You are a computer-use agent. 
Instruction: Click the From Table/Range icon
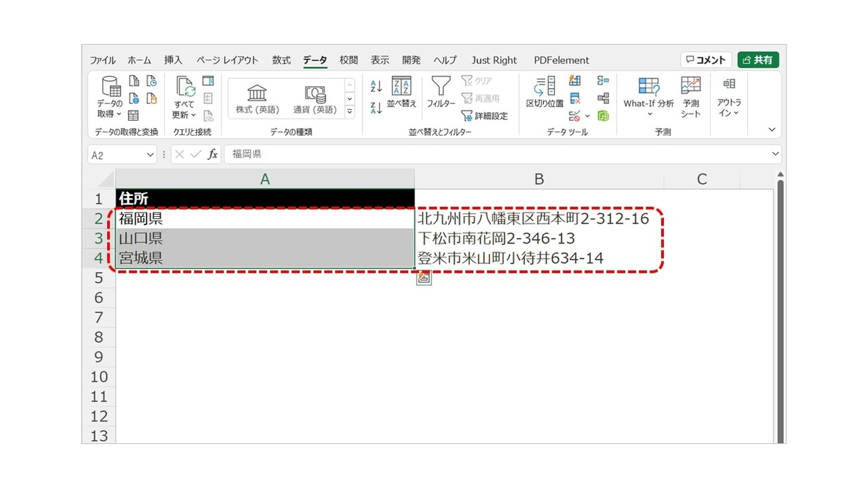[x=134, y=116]
